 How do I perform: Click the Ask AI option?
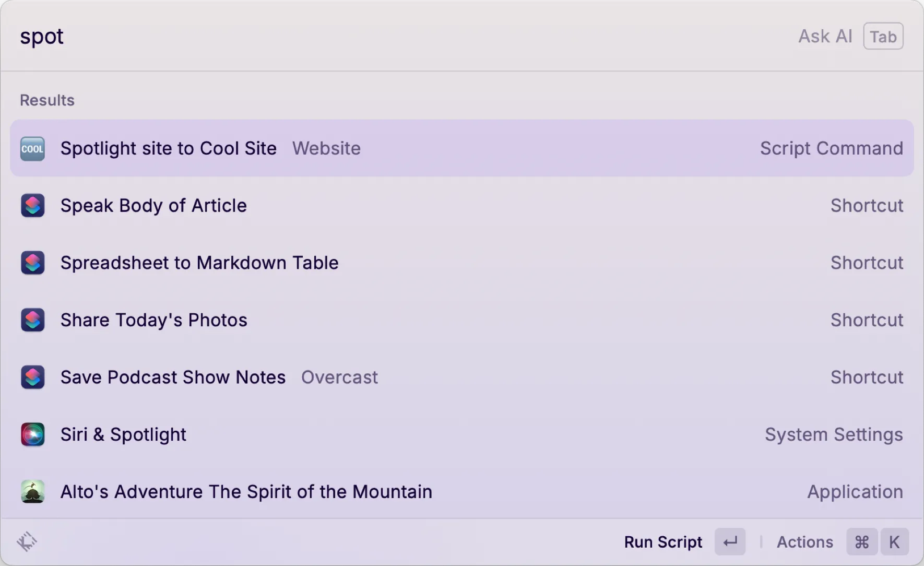[824, 36]
